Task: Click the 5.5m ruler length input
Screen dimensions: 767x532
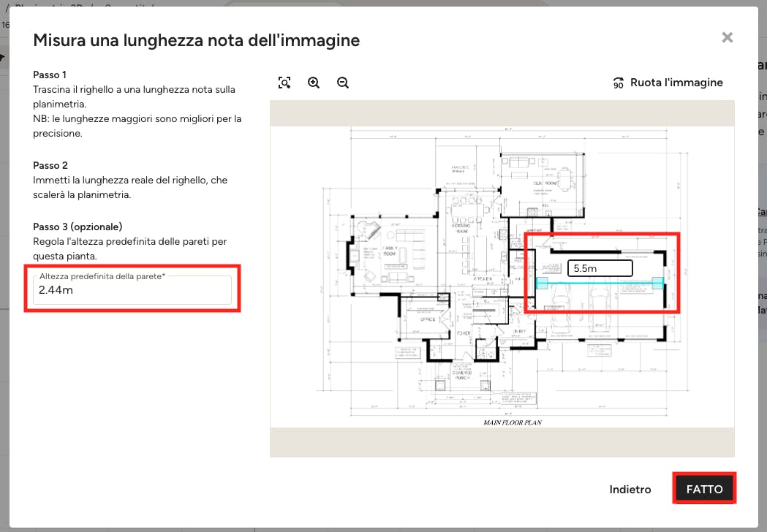Action: tap(600, 268)
